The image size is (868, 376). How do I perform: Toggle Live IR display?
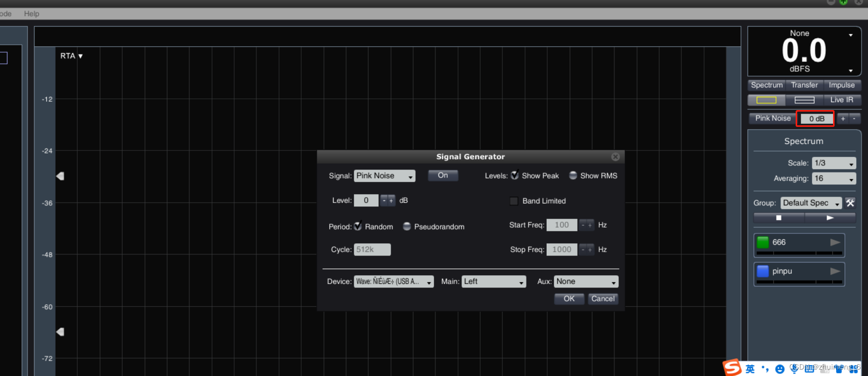(x=842, y=100)
